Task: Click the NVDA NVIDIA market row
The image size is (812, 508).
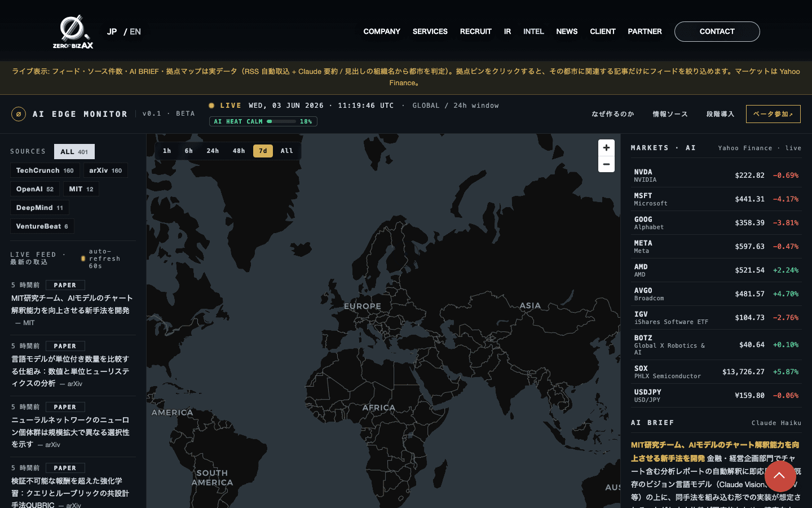Action: pos(716,176)
